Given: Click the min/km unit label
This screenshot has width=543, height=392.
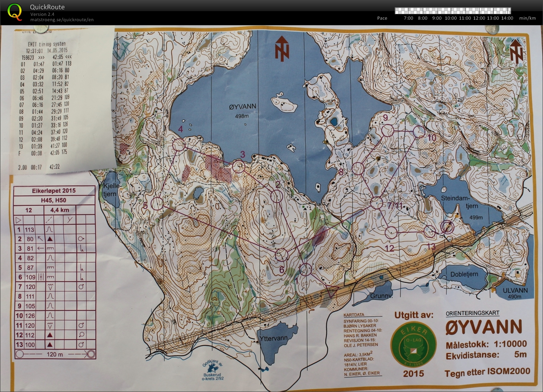Looking at the screenshot, I should coord(527,18).
